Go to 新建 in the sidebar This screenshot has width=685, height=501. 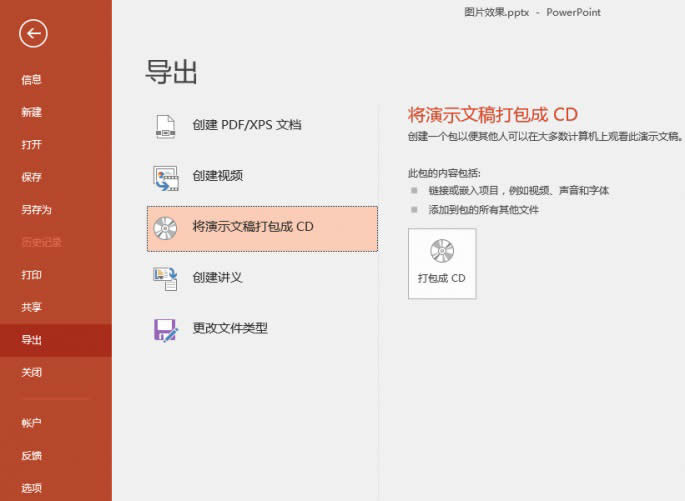pos(32,112)
